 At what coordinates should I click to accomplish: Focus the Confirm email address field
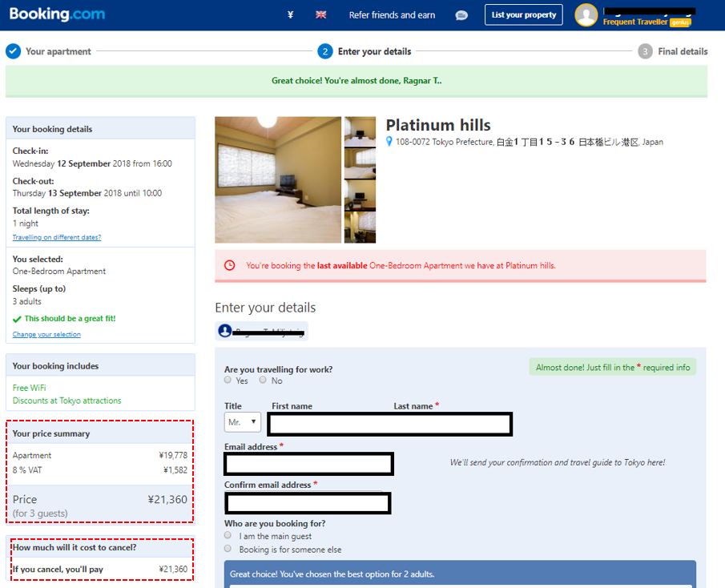pos(308,503)
